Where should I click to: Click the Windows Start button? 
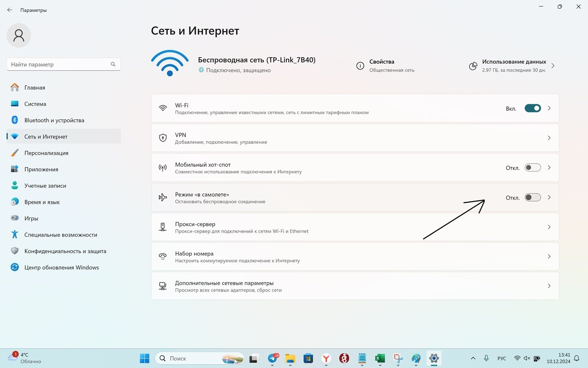click(x=145, y=359)
